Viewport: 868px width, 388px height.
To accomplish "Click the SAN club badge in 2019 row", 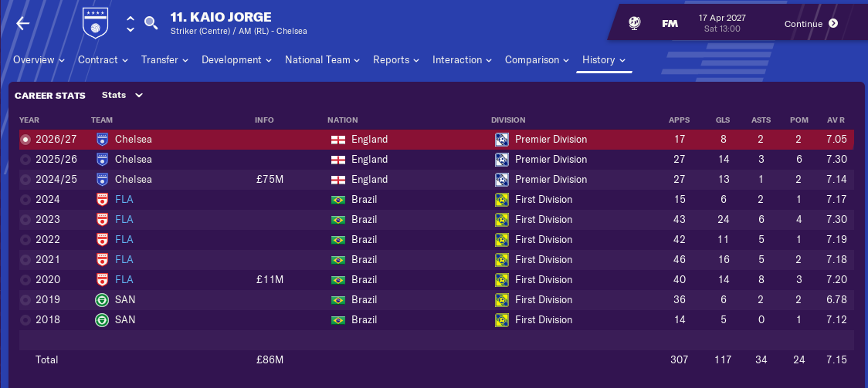I will pos(102,300).
